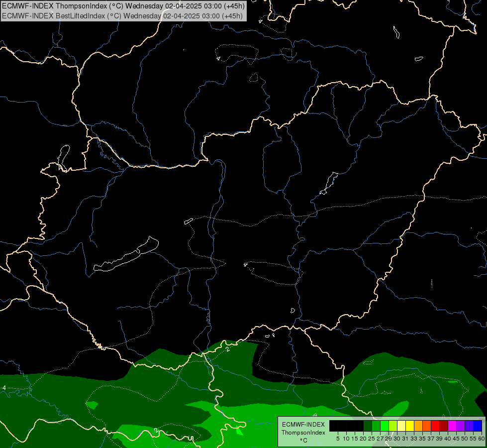Click the magenta legend swatch

coord(452,426)
